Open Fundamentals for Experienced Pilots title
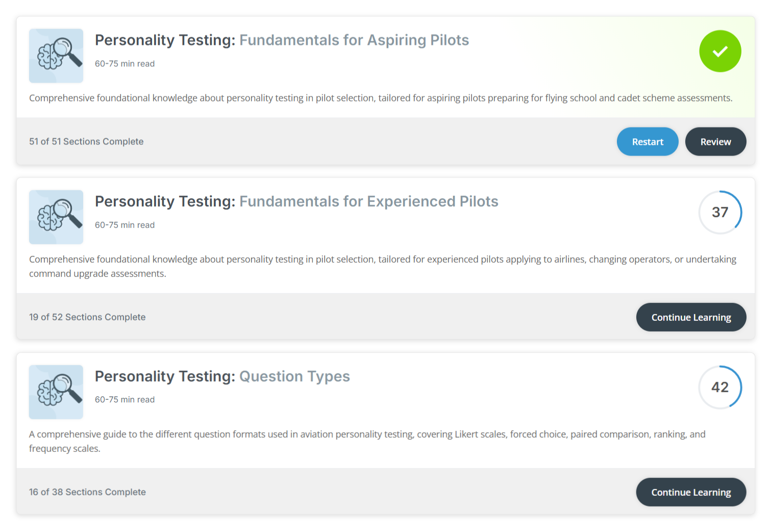The image size is (771, 532). pyautogui.click(x=296, y=201)
